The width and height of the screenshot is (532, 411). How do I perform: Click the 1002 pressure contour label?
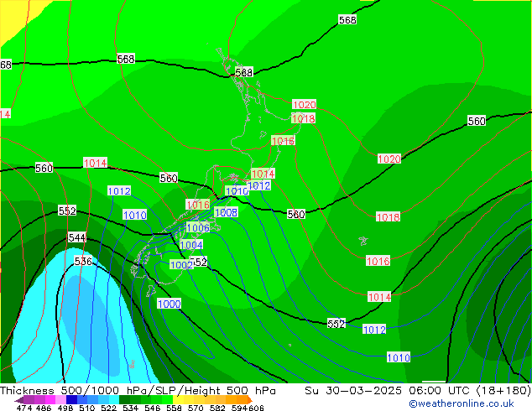click(181, 265)
